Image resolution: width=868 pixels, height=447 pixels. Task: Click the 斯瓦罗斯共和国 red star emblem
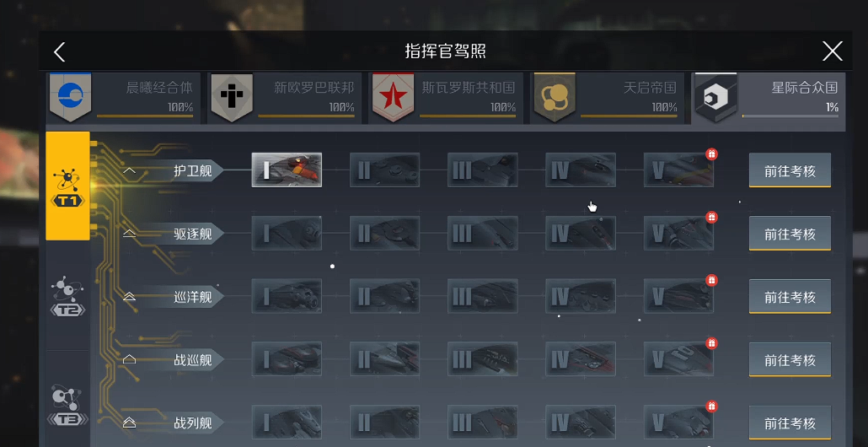[x=393, y=97]
